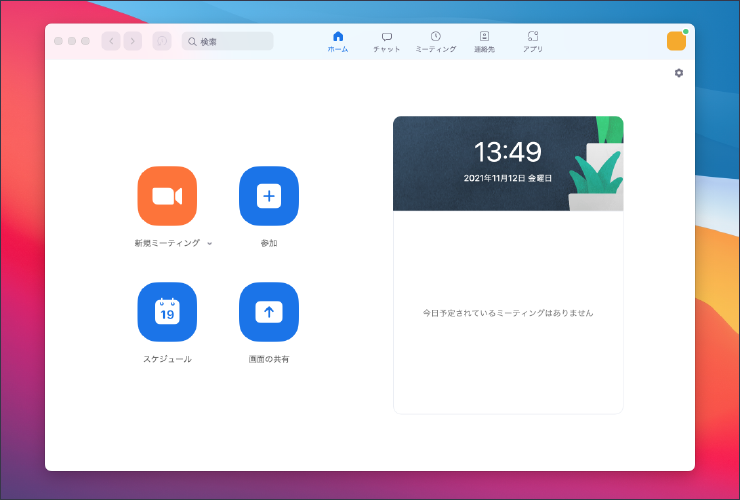The image size is (740, 500).
Task: Focus the 検索 search field
Action: 227,41
